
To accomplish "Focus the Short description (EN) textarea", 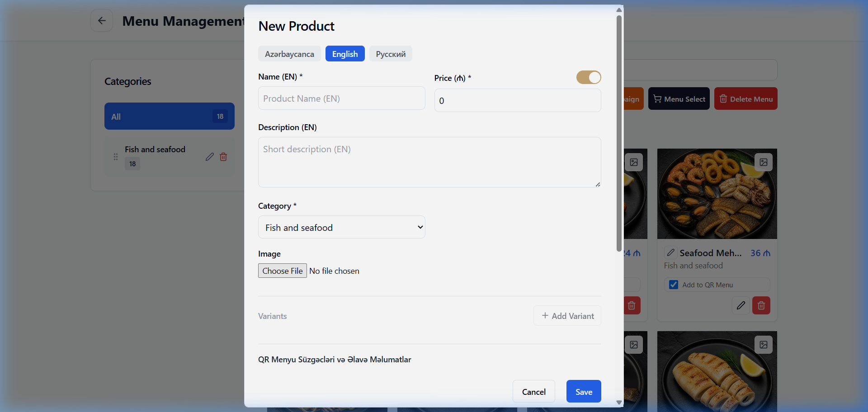I will 429,162.
